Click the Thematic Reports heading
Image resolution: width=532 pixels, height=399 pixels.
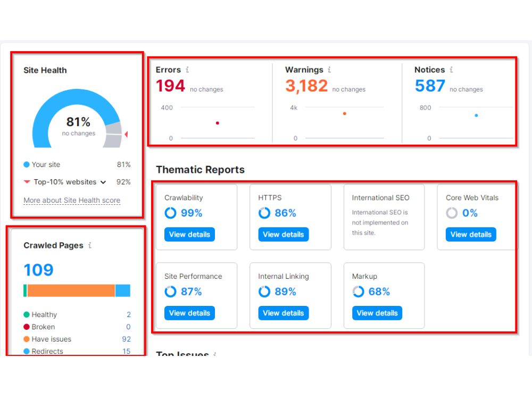coord(200,170)
